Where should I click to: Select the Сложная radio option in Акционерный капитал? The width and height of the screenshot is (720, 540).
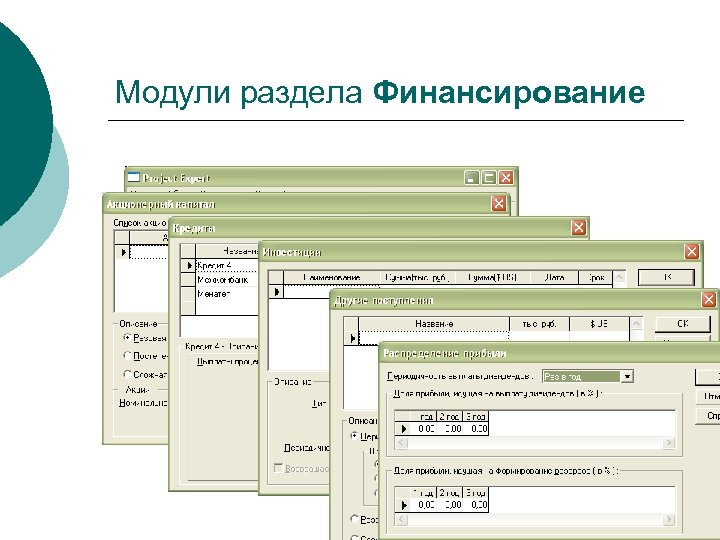click(x=128, y=374)
